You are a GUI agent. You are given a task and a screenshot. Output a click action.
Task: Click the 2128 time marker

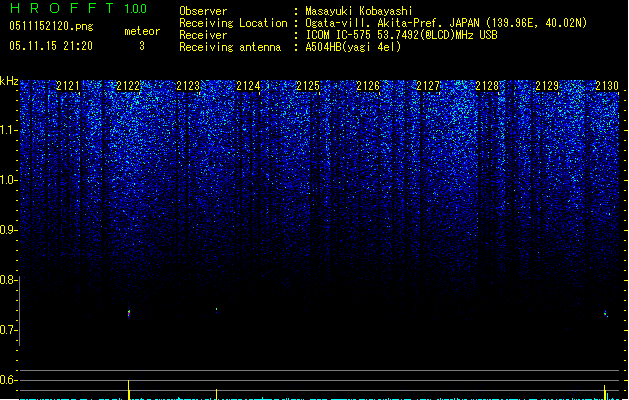(x=487, y=86)
